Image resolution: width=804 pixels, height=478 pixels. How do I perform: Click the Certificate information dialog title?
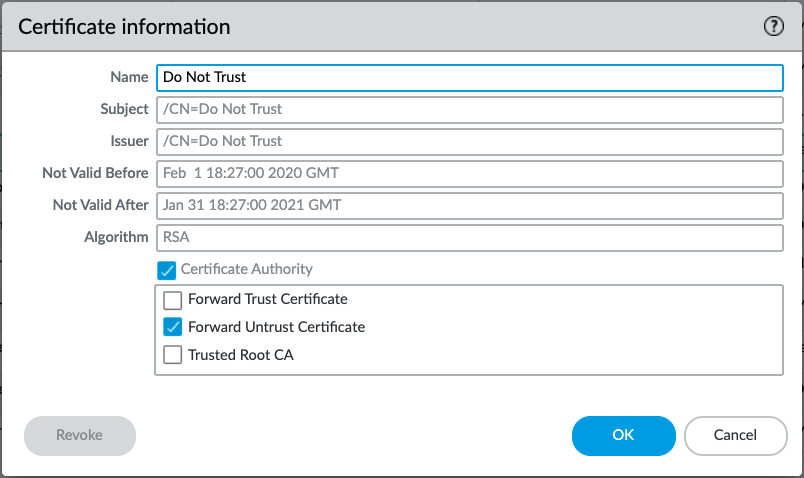point(124,27)
